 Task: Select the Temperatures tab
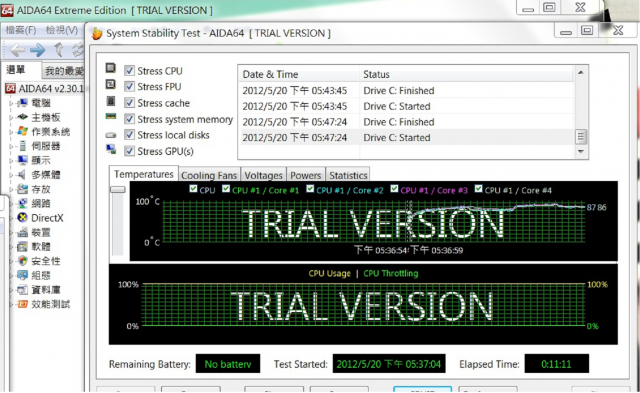click(x=144, y=174)
